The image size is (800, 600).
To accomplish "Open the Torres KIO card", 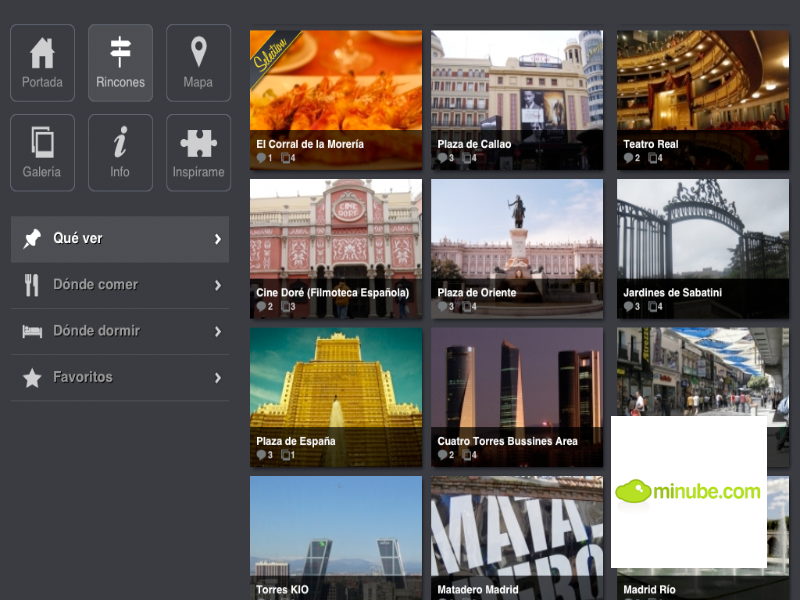I will 336,538.
